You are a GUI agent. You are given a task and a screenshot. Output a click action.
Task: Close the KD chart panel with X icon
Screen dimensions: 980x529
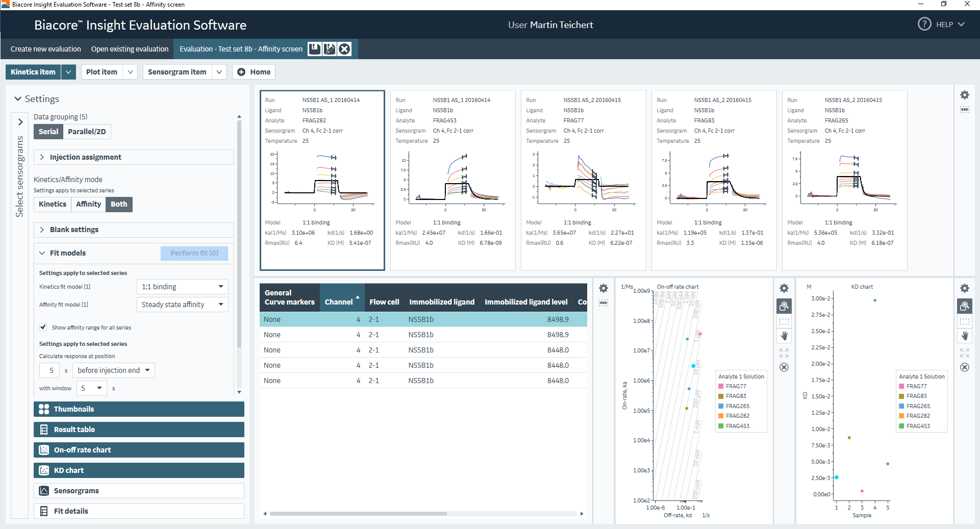tap(964, 367)
